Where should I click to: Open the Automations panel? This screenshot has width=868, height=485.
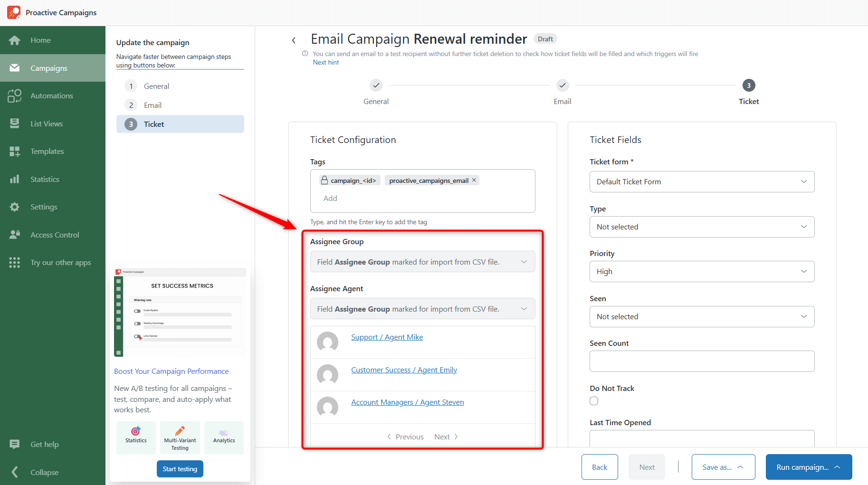coord(51,95)
